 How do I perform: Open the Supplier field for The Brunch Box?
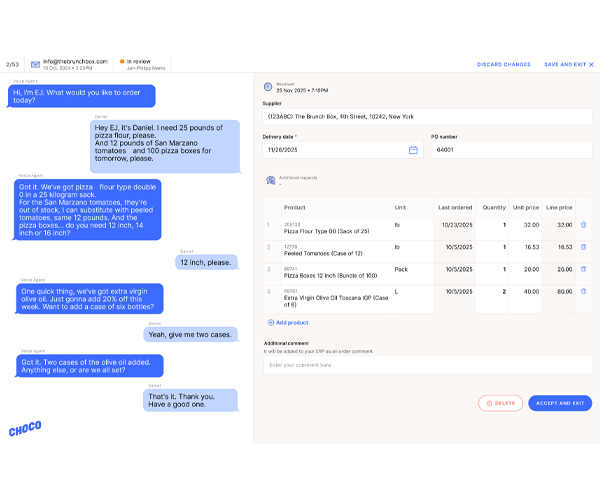pos(427,118)
